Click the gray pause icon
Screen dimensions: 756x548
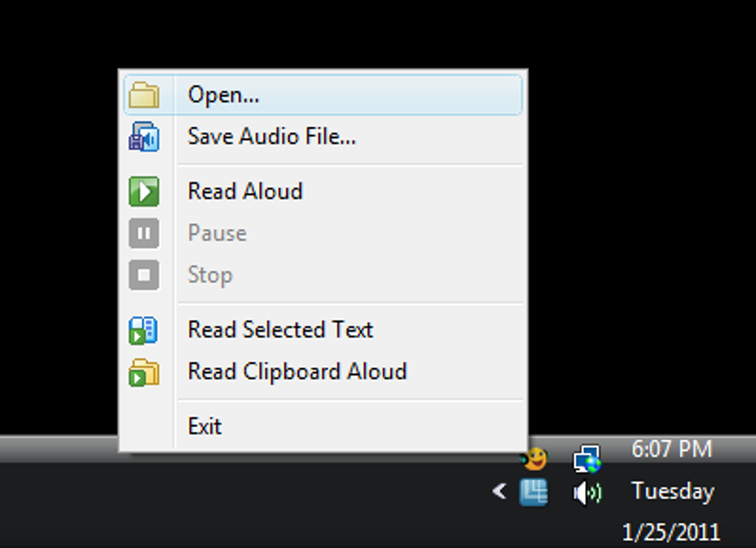(144, 234)
